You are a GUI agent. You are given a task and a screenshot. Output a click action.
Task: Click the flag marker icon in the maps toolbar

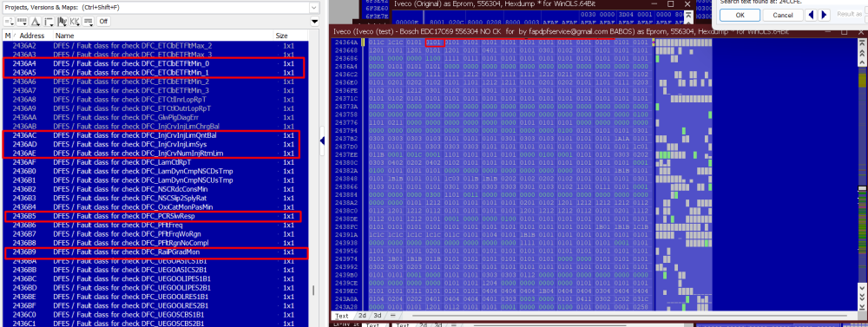[x=62, y=22]
